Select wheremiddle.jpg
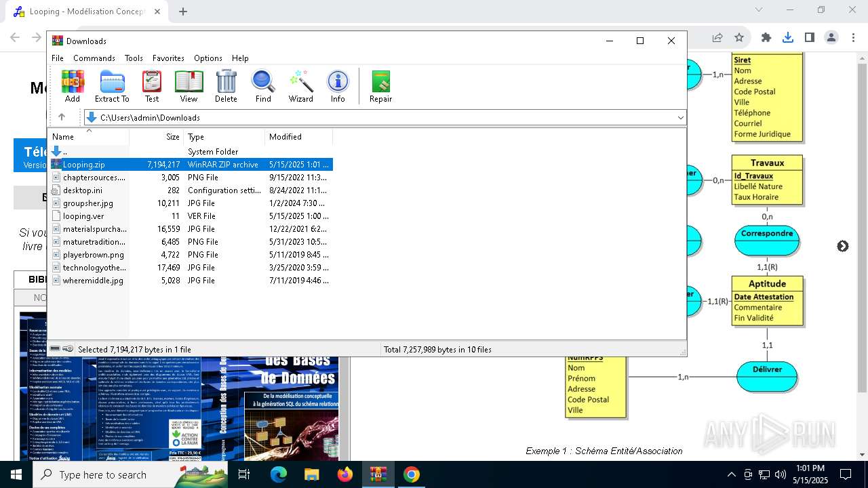Viewport: 868px width, 488px height. pos(190,281)
